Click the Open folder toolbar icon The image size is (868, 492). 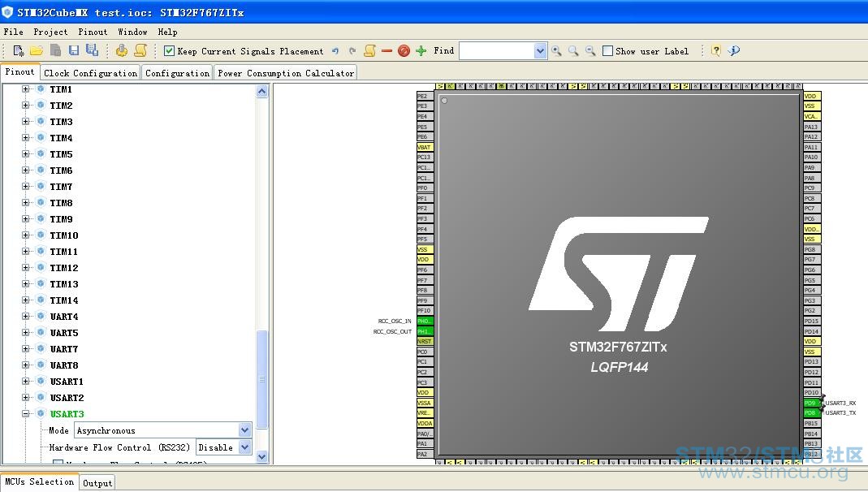tap(37, 51)
